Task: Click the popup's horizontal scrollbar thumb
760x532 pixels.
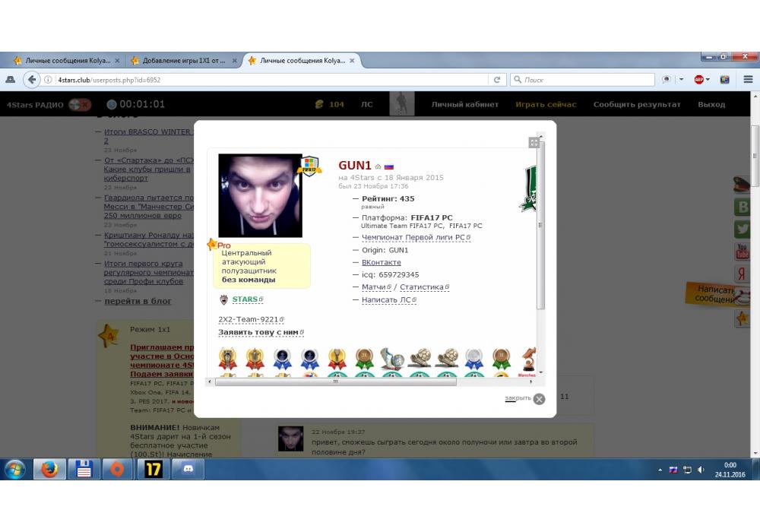Action: (335, 382)
